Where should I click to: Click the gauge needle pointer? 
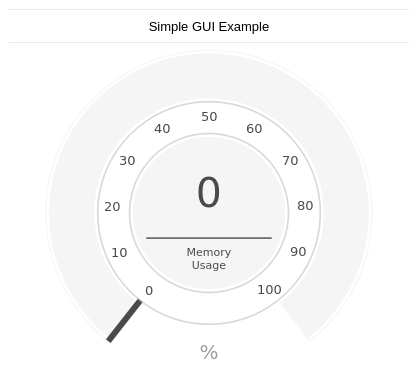(x=124, y=321)
